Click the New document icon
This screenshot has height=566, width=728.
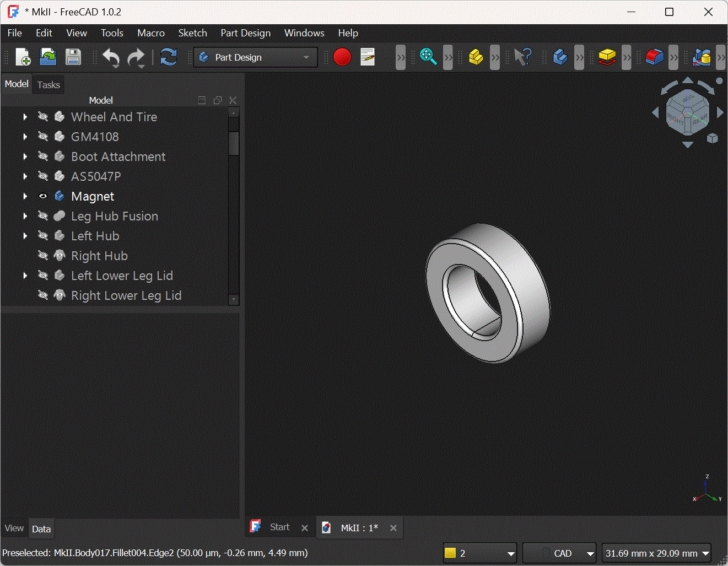pos(23,57)
